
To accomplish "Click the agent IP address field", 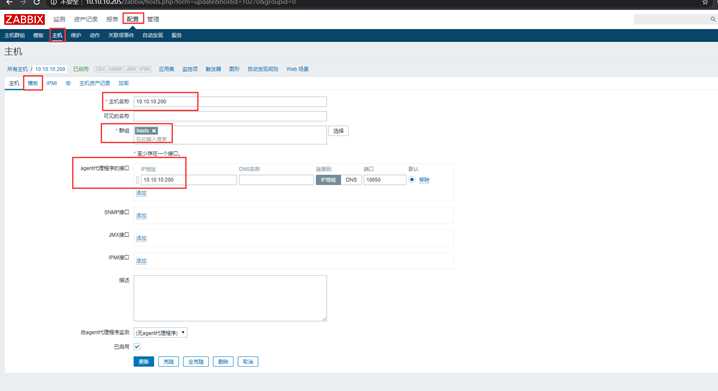I will click(189, 180).
